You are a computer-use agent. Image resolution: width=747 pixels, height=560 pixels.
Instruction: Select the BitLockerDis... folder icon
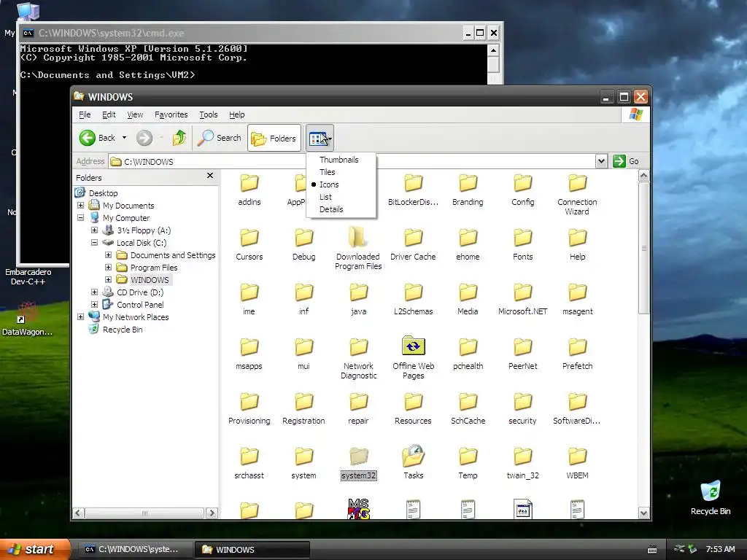tap(413, 183)
